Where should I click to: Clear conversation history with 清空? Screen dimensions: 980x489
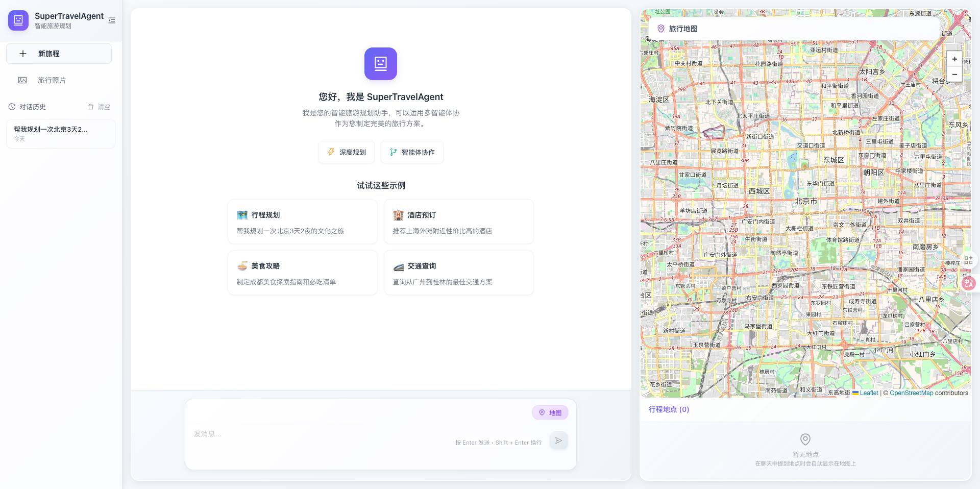(x=99, y=107)
